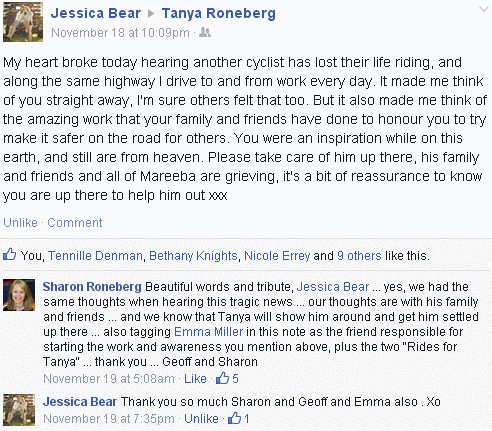Open tagged Emma Miller's profile

(209, 332)
